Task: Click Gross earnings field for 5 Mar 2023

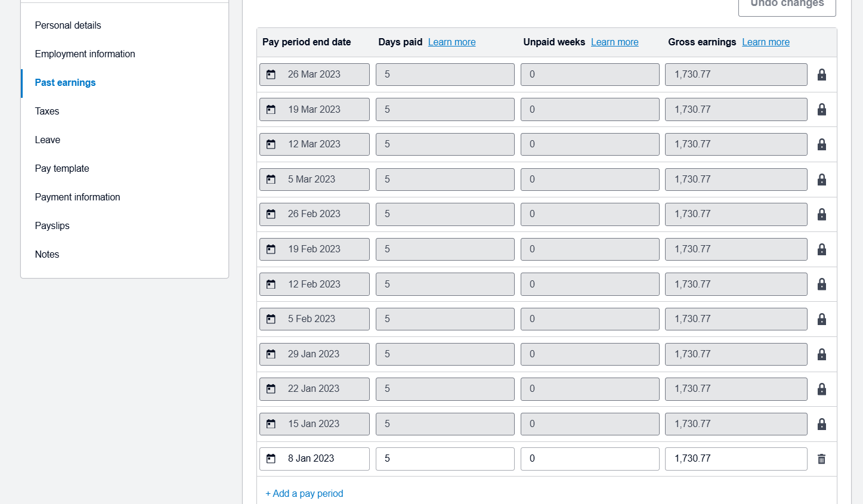Action: pyautogui.click(x=736, y=180)
